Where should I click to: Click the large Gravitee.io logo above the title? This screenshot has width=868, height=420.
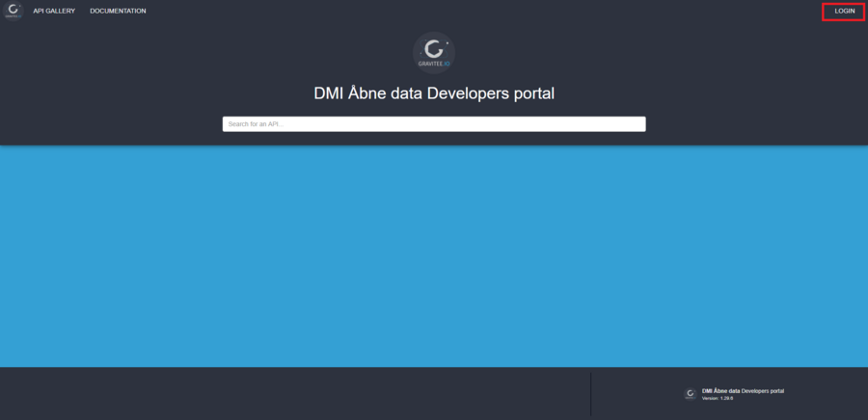click(434, 52)
